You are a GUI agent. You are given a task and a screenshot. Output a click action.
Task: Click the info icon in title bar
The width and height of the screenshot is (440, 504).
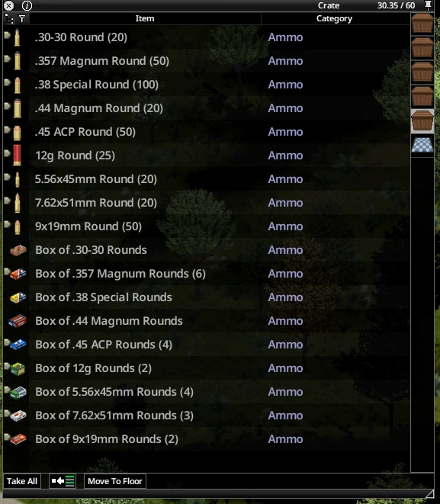27,5
